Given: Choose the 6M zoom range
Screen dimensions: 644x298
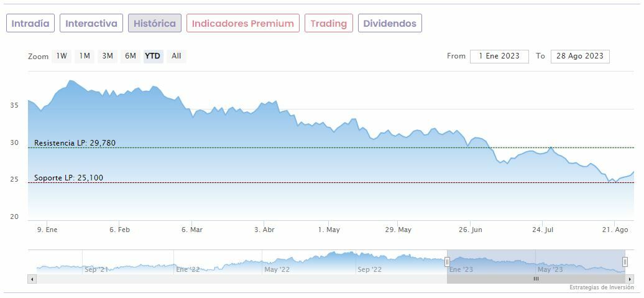Looking at the screenshot, I should pos(130,56).
